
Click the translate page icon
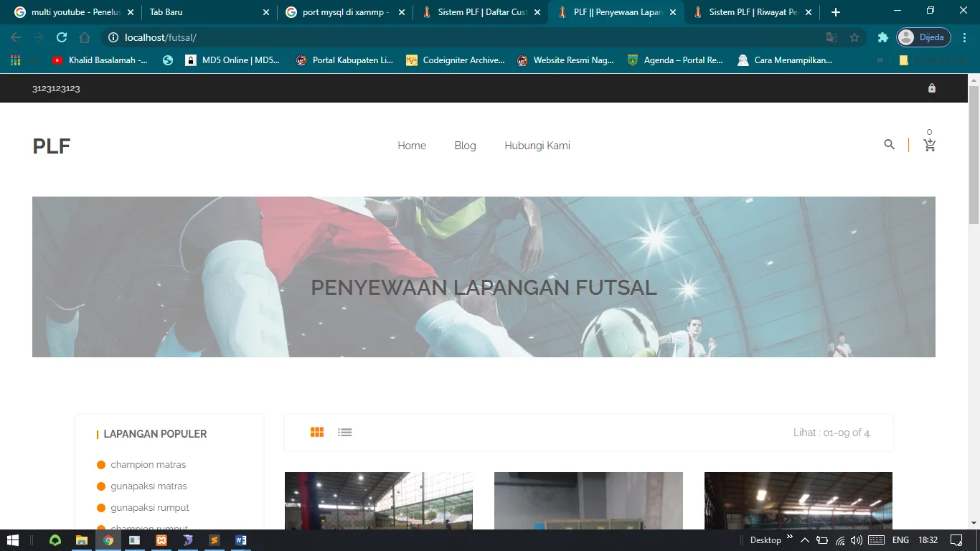coord(831,37)
